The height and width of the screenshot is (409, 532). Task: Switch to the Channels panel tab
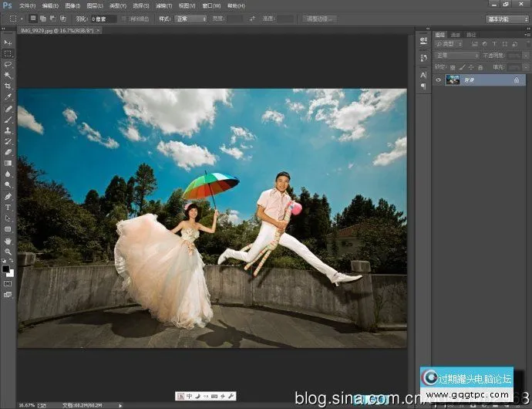click(x=456, y=35)
